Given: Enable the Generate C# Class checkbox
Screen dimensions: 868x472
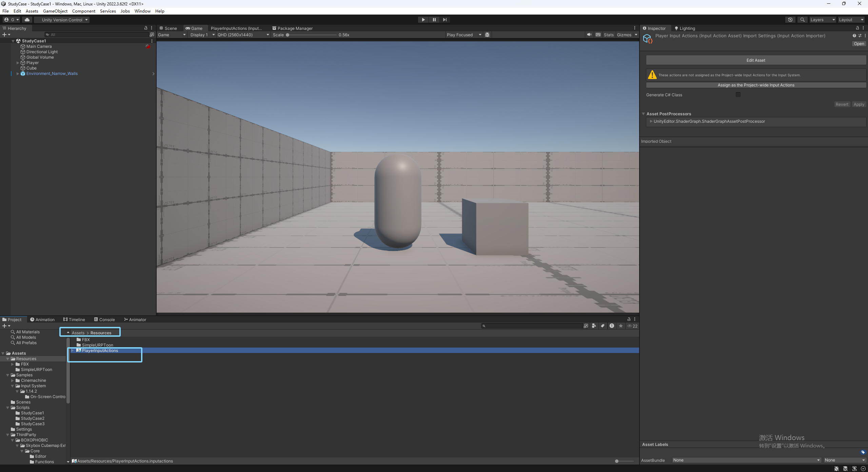Looking at the screenshot, I should pos(738,95).
